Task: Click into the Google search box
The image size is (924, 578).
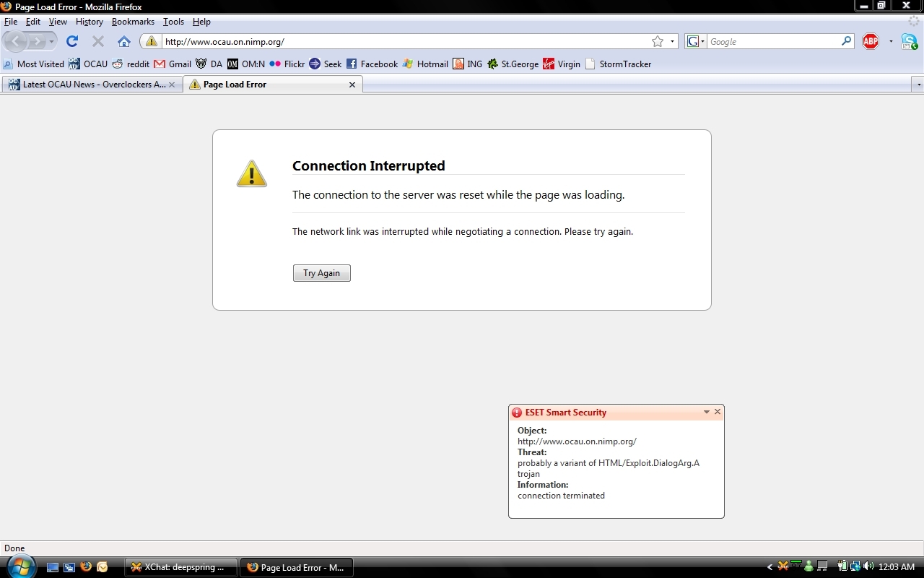Action: pyautogui.click(x=773, y=41)
